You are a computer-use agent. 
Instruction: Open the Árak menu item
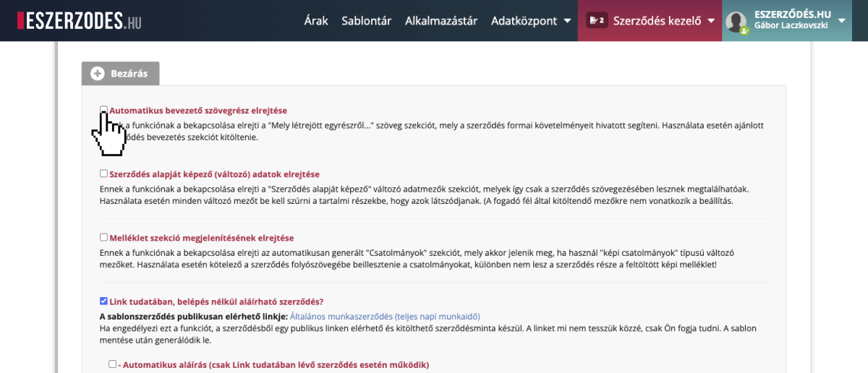[316, 21]
